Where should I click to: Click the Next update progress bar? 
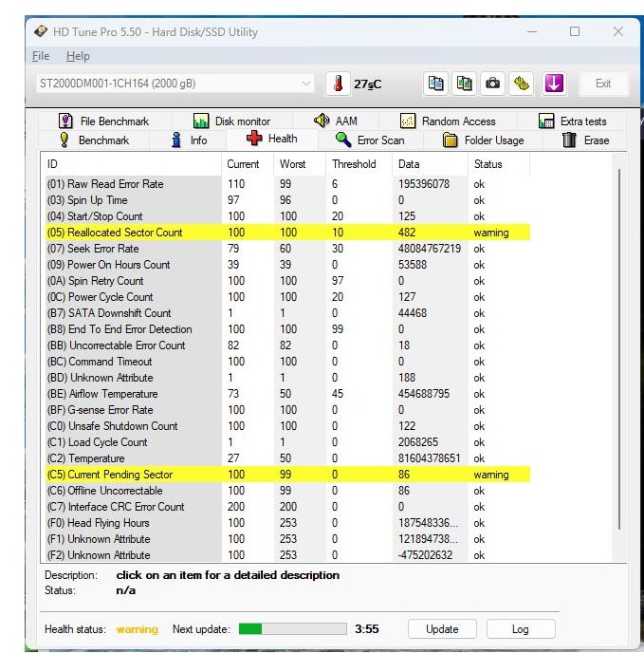[x=292, y=629]
